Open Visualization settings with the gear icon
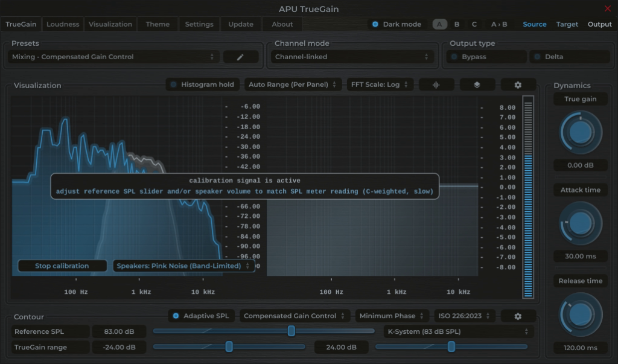This screenshot has height=364, width=618. 517,85
